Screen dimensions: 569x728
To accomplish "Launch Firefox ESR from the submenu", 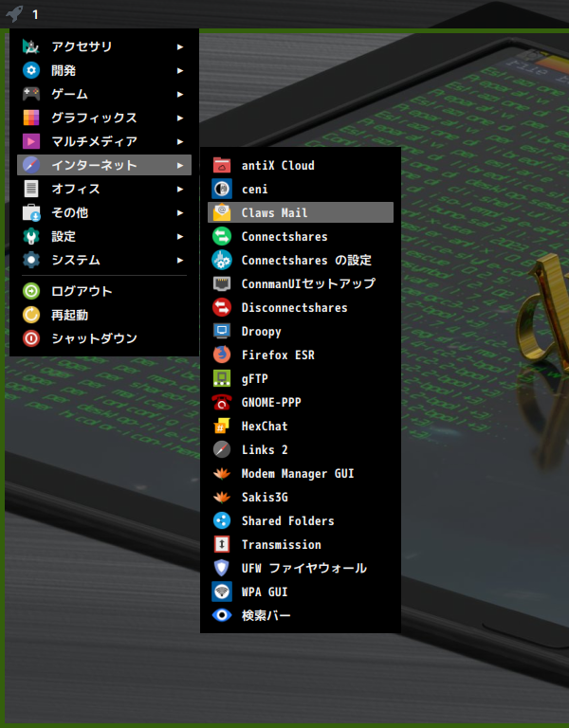I will coord(301,355).
